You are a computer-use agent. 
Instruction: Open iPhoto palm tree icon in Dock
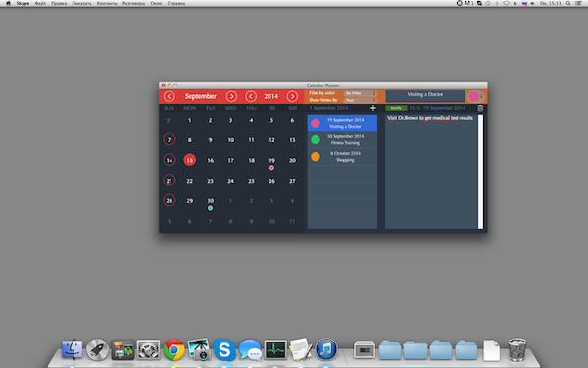[199, 349]
